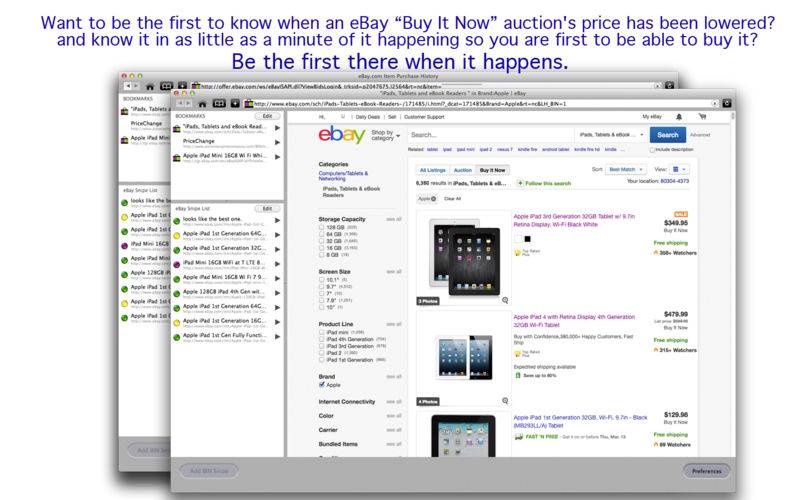The width and height of the screenshot is (800, 500).
Task: Open eBay notifications bell
Action: (x=679, y=117)
